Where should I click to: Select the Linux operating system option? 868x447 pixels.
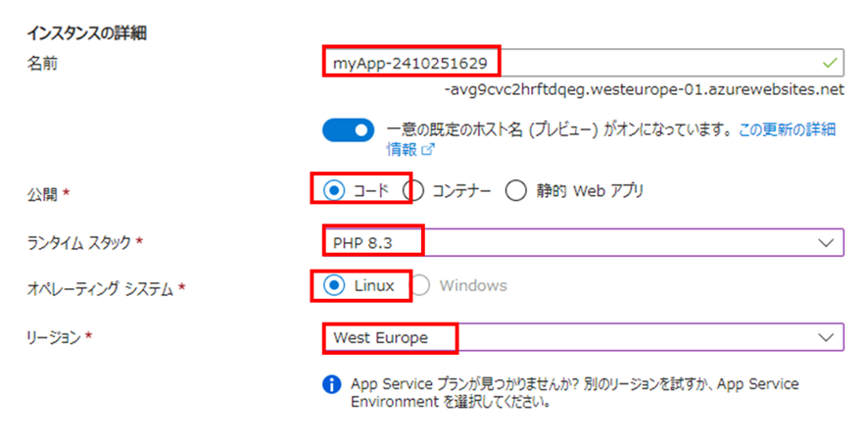[334, 286]
